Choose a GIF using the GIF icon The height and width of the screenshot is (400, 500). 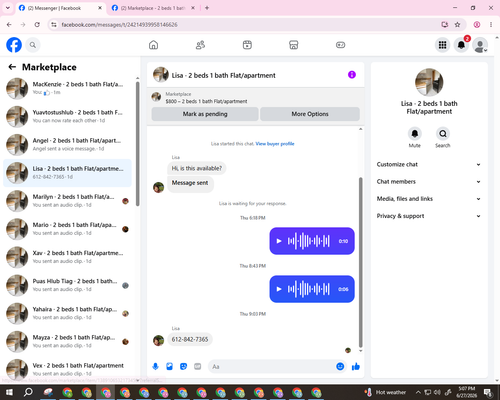pyautogui.click(x=198, y=367)
